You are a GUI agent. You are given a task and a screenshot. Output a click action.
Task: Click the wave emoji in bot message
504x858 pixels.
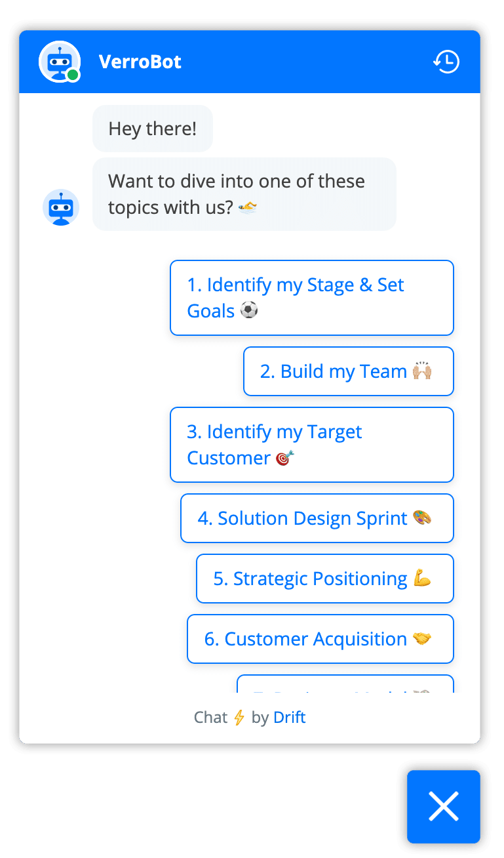pos(248,208)
